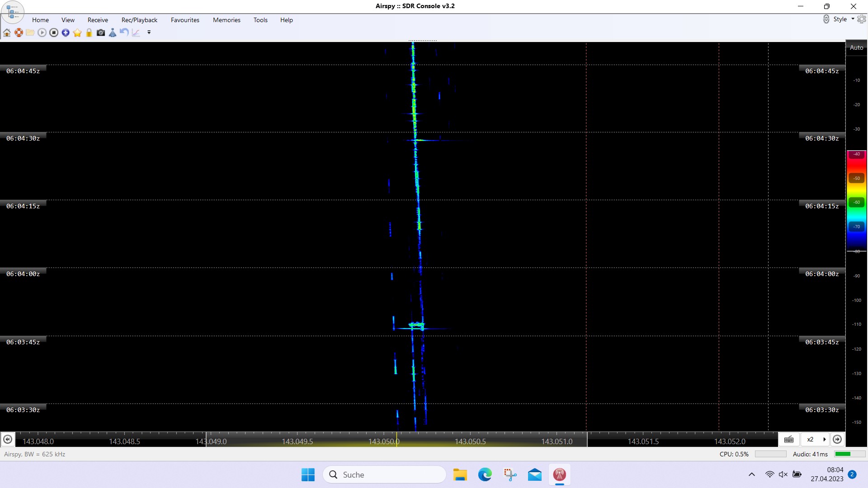Image resolution: width=868 pixels, height=488 pixels.
Task: Click the Audio: 41ms status readout
Action: click(810, 454)
